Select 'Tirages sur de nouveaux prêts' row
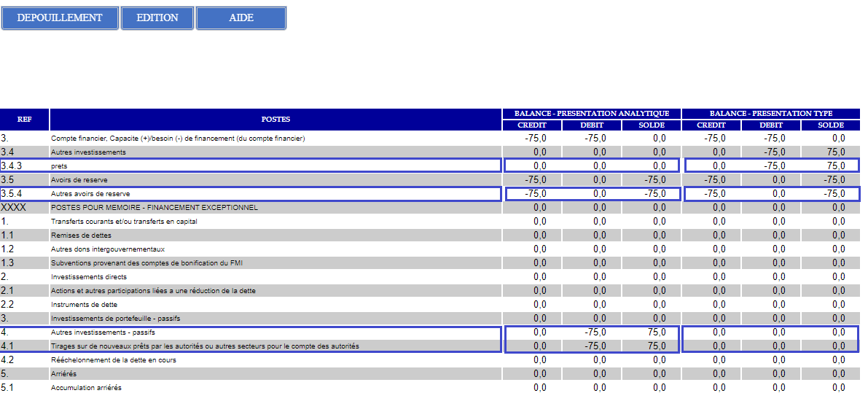This screenshot has height=393, width=868. [204, 346]
